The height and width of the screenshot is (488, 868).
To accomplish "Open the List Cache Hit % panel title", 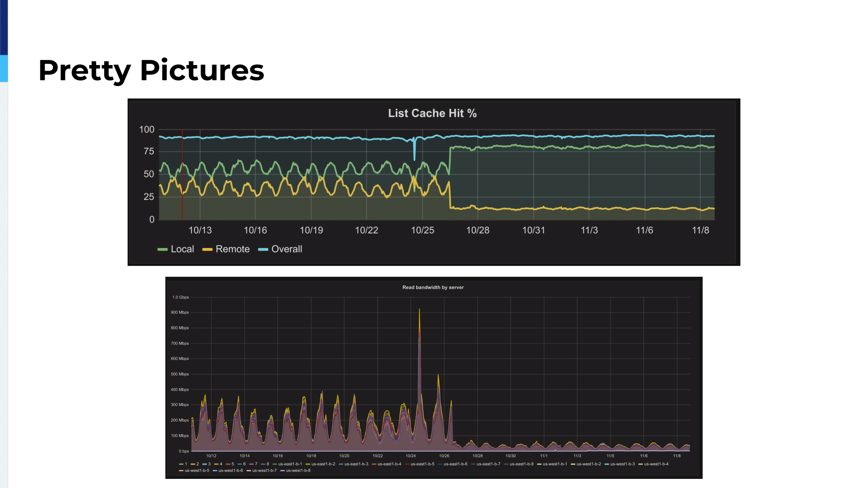I will [432, 113].
